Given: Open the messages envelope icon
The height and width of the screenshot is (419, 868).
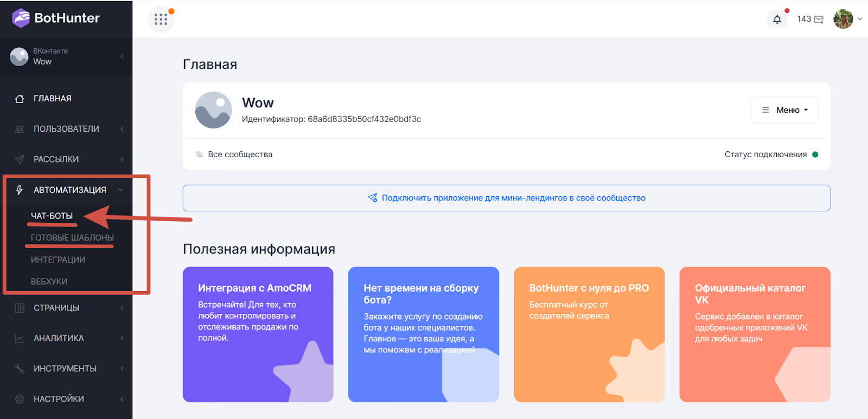Looking at the screenshot, I should 819,20.
